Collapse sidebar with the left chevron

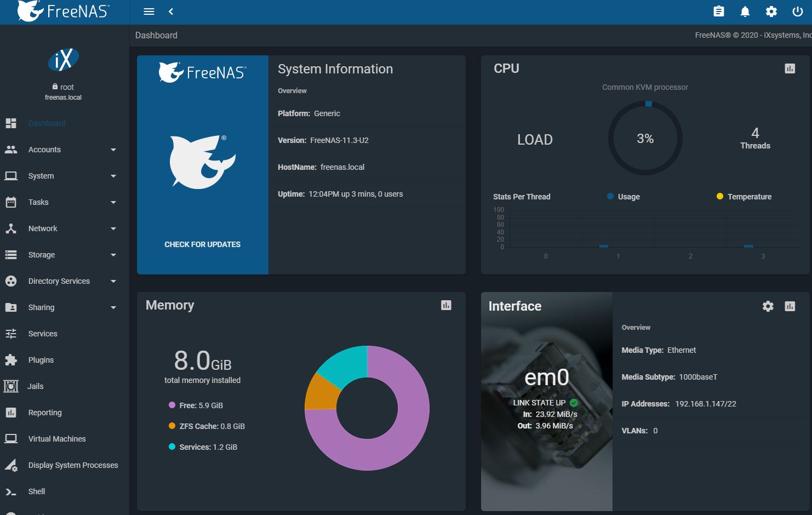click(171, 12)
